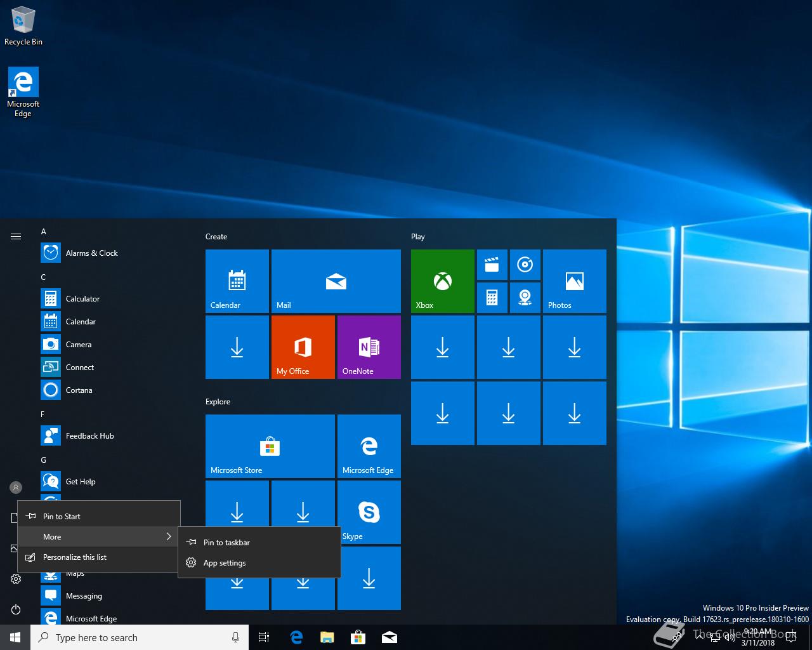Image resolution: width=812 pixels, height=650 pixels.
Task: Open Microsoft Store from taskbar
Action: point(358,637)
